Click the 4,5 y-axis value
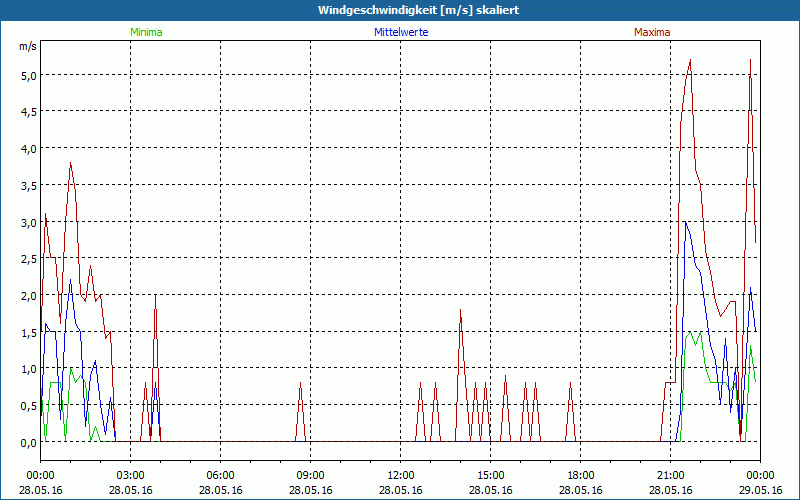The height and width of the screenshot is (500, 800). [27, 112]
